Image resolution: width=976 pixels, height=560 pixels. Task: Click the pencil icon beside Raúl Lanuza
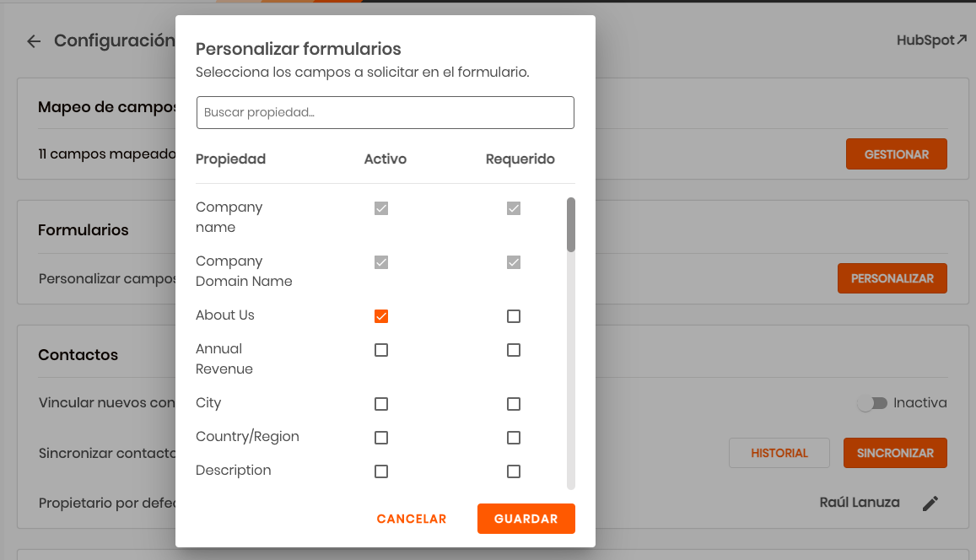pyautogui.click(x=930, y=503)
